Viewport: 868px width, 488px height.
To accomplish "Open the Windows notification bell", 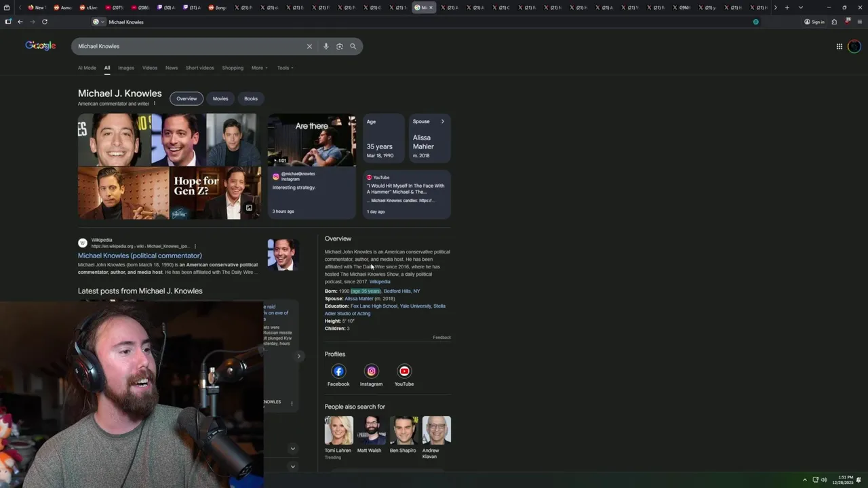I will (859, 480).
